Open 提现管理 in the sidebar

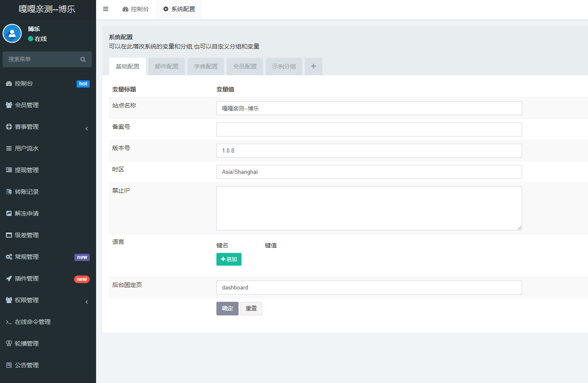click(26, 170)
